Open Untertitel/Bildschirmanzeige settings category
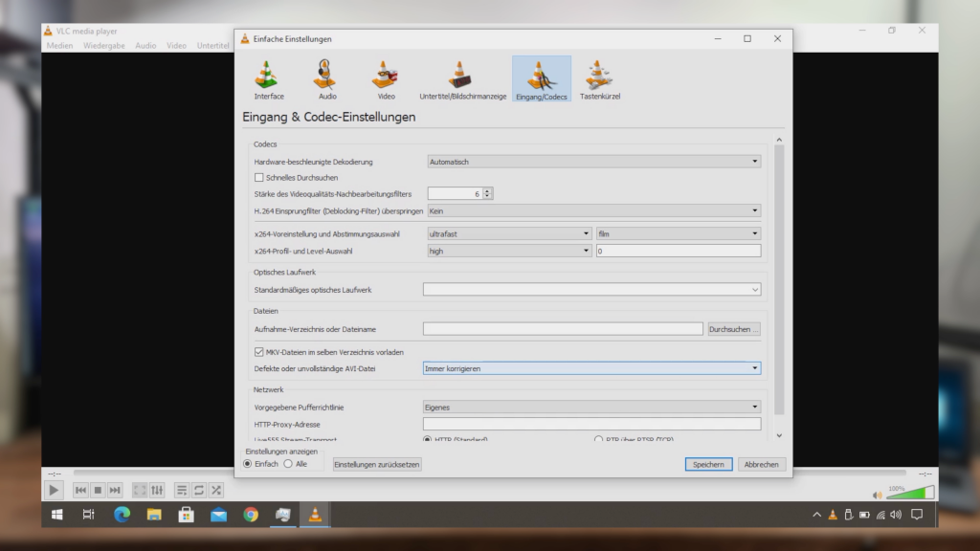This screenshot has width=980, height=551. coord(462,79)
